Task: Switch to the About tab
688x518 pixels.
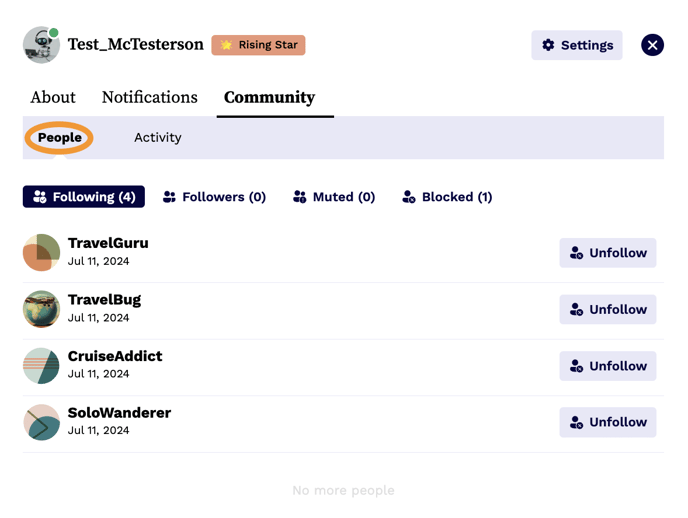Action: click(x=53, y=97)
